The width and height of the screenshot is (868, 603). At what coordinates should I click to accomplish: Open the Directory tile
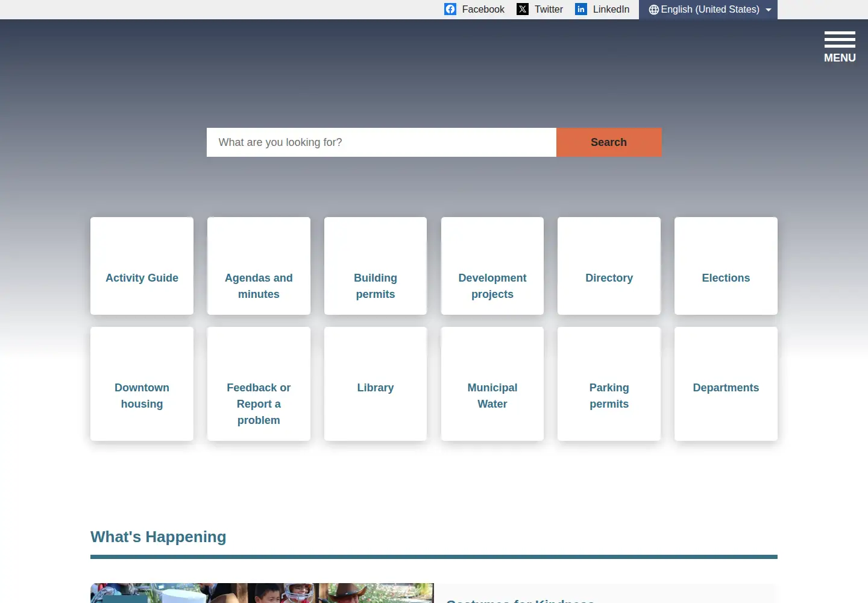609,266
